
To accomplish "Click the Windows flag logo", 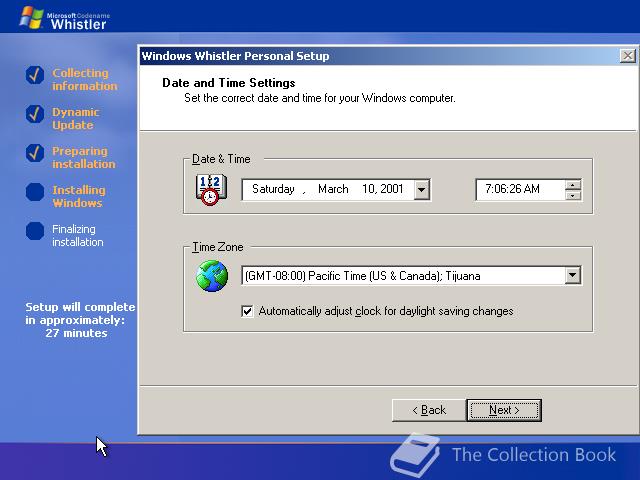I will [x=32, y=18].
